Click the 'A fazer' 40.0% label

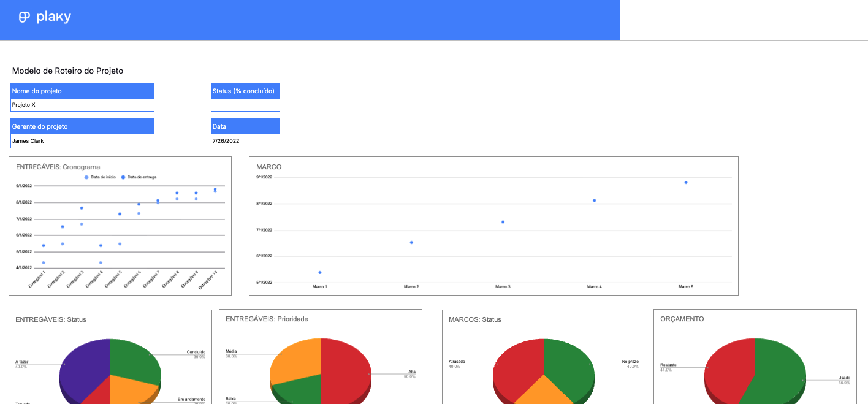(21, 364)
